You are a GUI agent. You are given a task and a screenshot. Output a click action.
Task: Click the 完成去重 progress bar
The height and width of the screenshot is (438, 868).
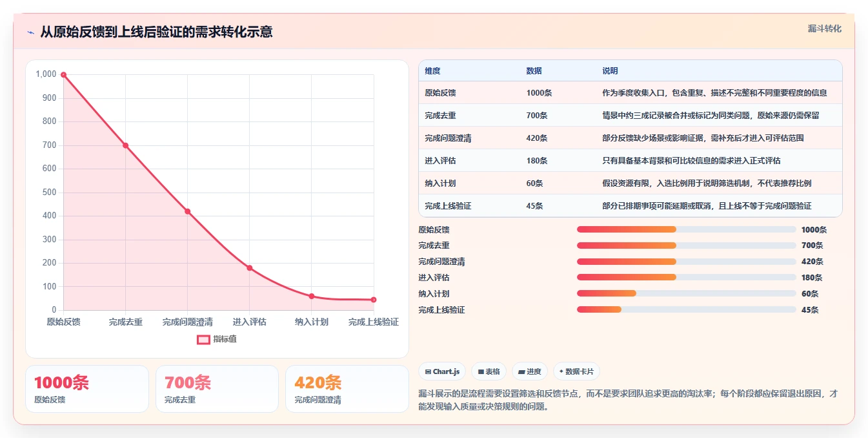tap(687, 245)
